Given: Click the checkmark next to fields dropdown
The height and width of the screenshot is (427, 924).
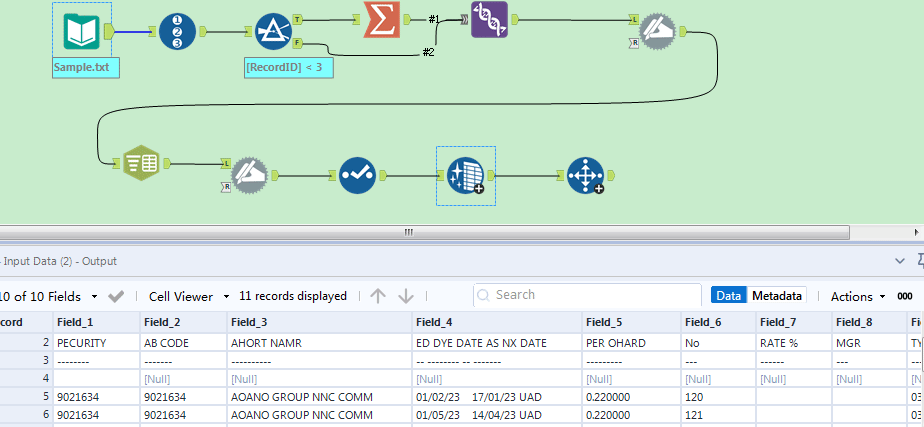Looking at the screenshot, I should tap(116, 296).
